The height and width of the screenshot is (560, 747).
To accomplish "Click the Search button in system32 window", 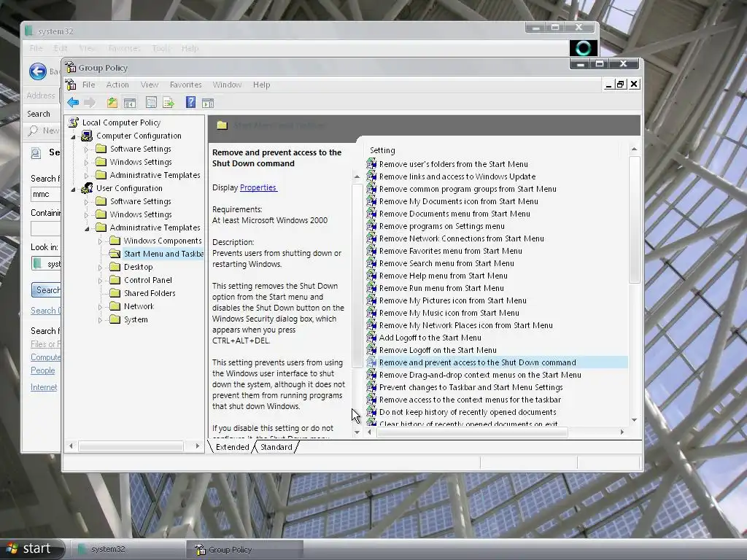I will coord(46,289).
